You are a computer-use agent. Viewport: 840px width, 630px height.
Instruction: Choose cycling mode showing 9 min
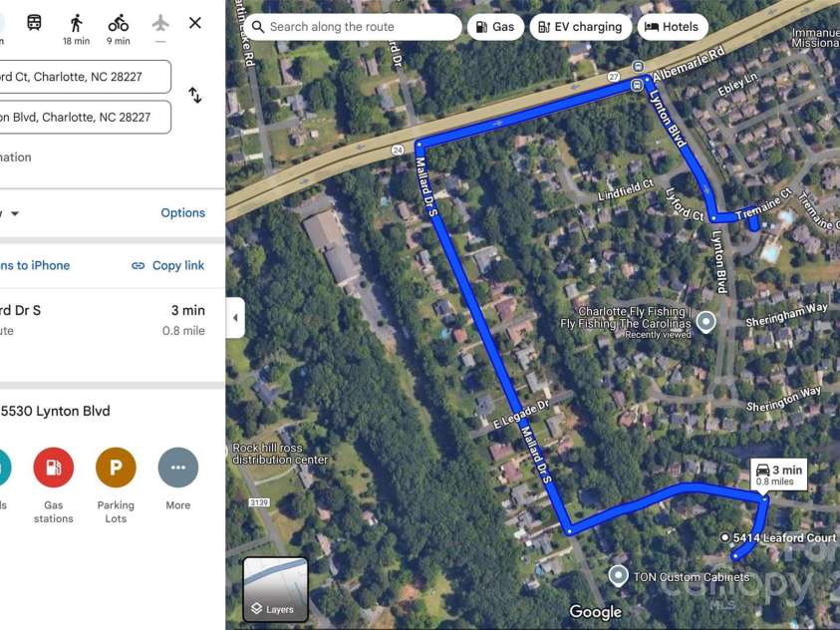pyautogui.click(x=119, y=30)
